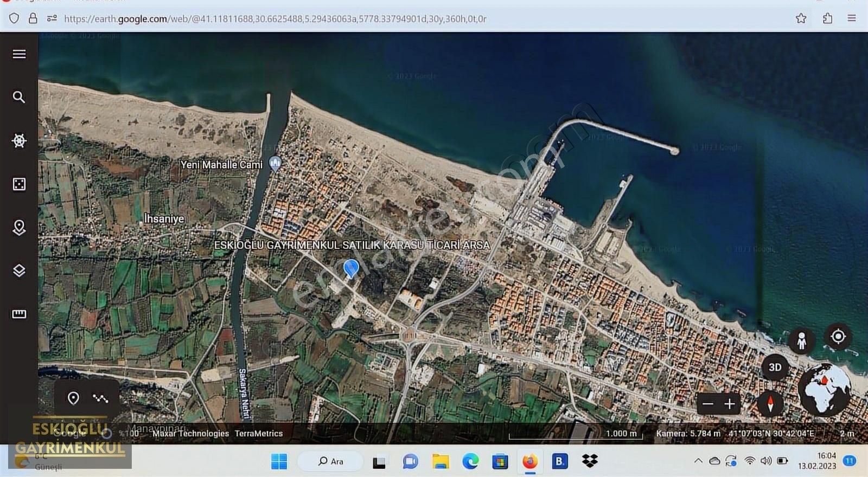The height and width of the screenshot is (477, 868).
Task: Open Firefox application menu
Action: (852, 18)
